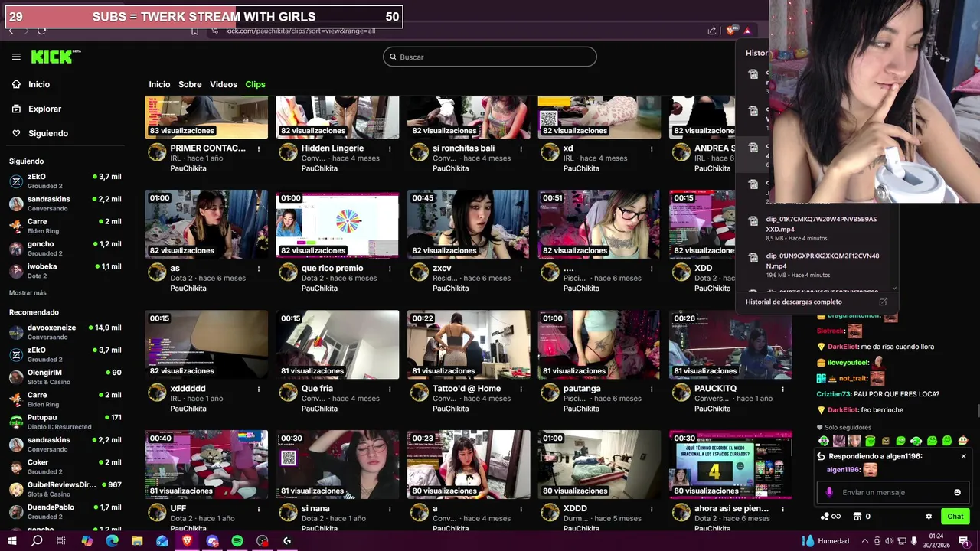Open Spotify from the taskbar

(x=237, y=541)
